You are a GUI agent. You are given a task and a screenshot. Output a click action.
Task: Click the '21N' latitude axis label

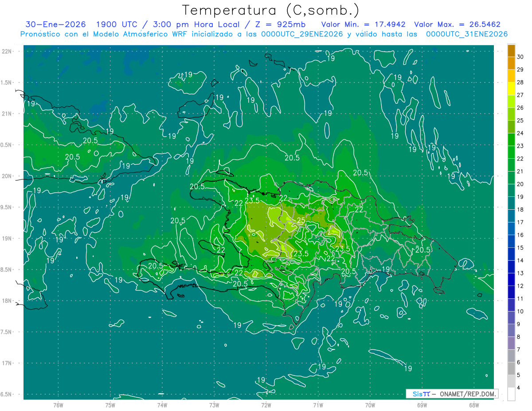(7, 114)
